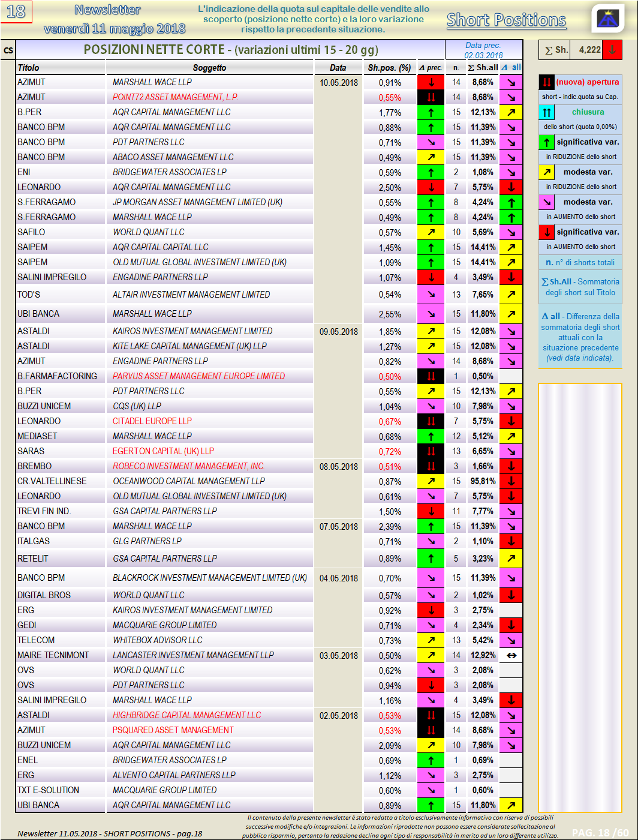
Task: Click the yellow Δ prec. arrow in CR.VALTELLINESE row
Action: [431, 481]
